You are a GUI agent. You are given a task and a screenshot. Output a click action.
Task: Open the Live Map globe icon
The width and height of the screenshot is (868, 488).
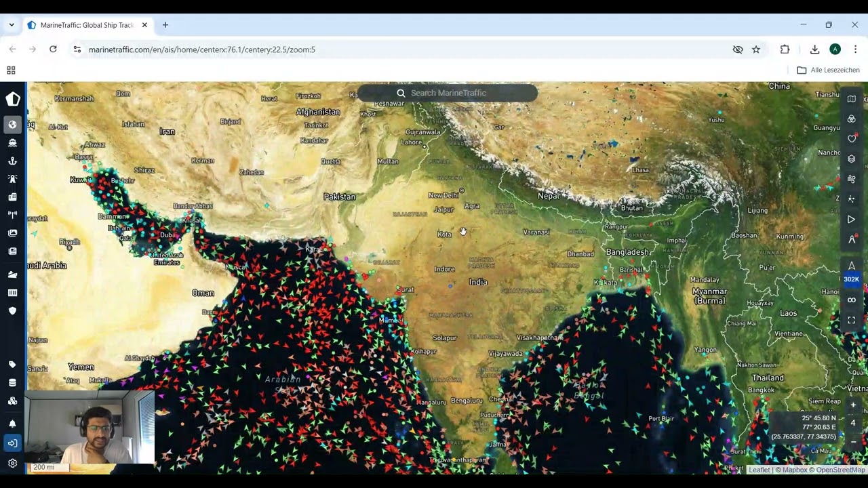coord(12,125)
